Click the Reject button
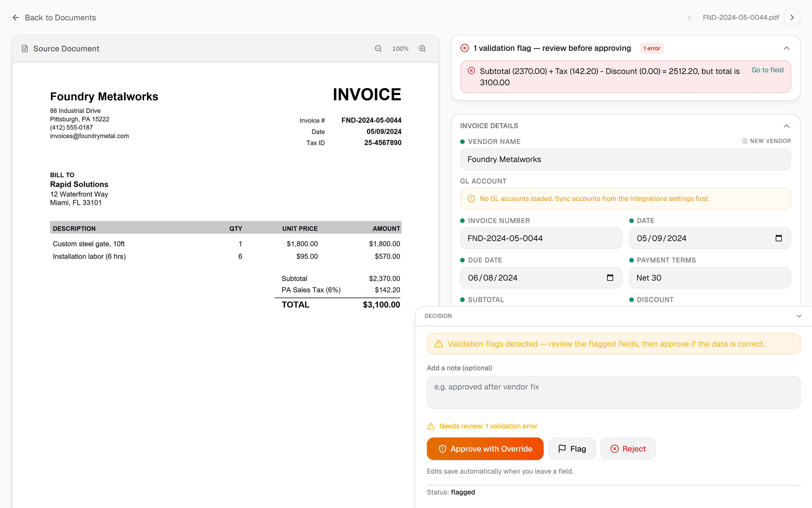The height and width of the screenshot is (508, 812). [628, 449]
